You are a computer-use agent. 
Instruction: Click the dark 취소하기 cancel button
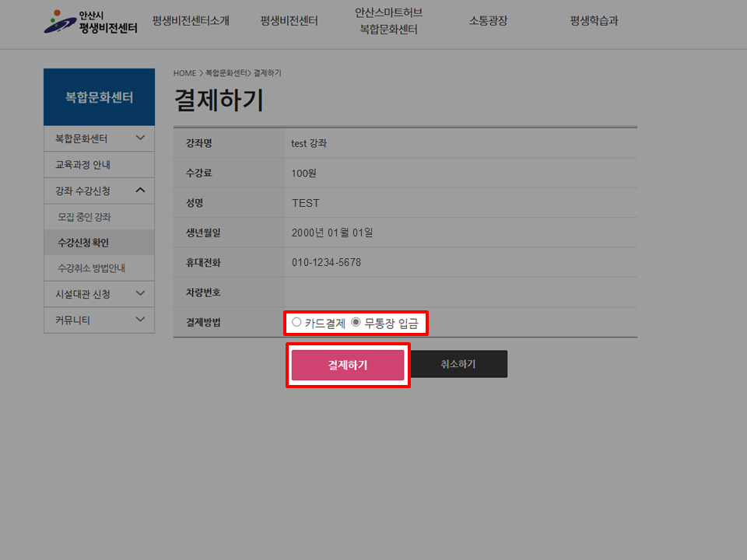458,363
